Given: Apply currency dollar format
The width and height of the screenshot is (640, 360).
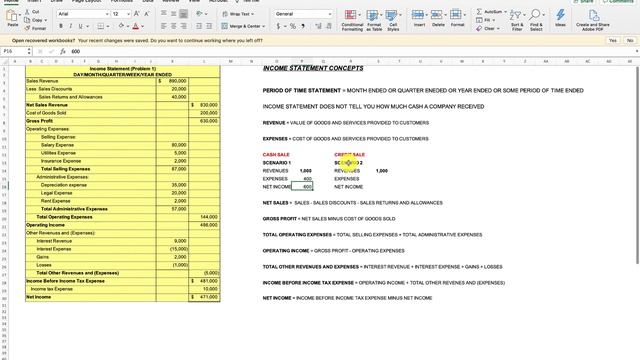Looking at the screenshot, I should tap(278, 26).
